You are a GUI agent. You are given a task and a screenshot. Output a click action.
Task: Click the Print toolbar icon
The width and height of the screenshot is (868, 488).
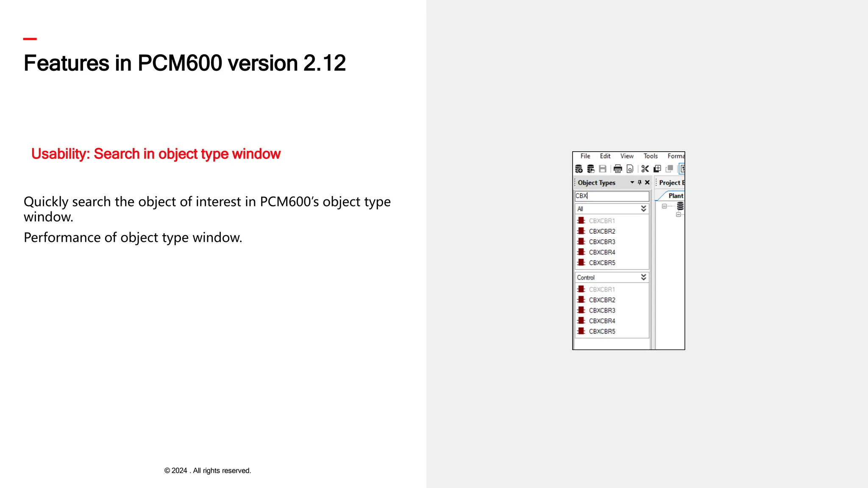(618, 169)
